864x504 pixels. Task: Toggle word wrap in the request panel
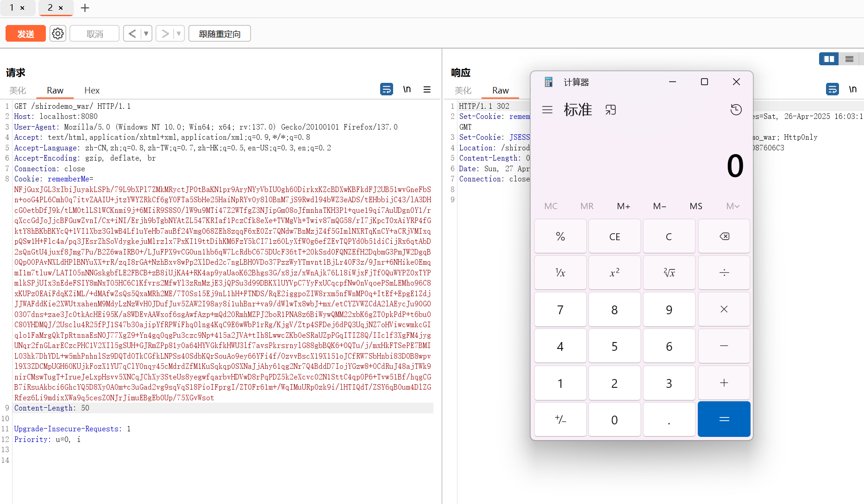[386, 89]
